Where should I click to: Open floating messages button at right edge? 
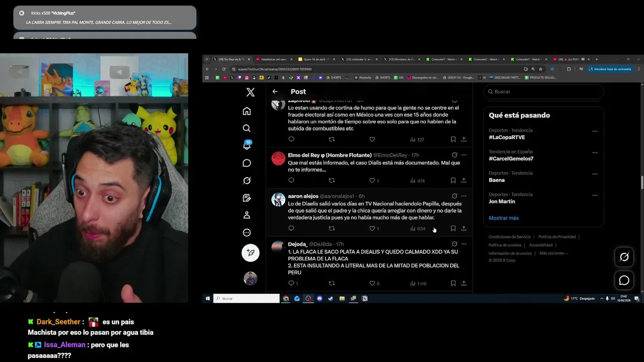[624, 280]
